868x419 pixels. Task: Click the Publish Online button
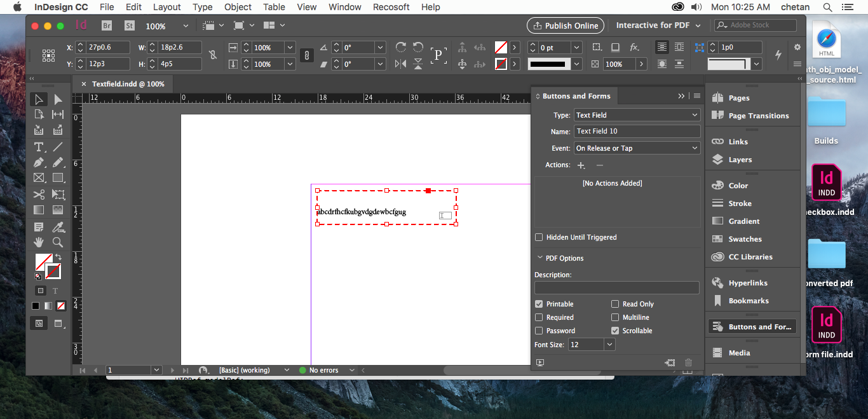tap(565, 25)
